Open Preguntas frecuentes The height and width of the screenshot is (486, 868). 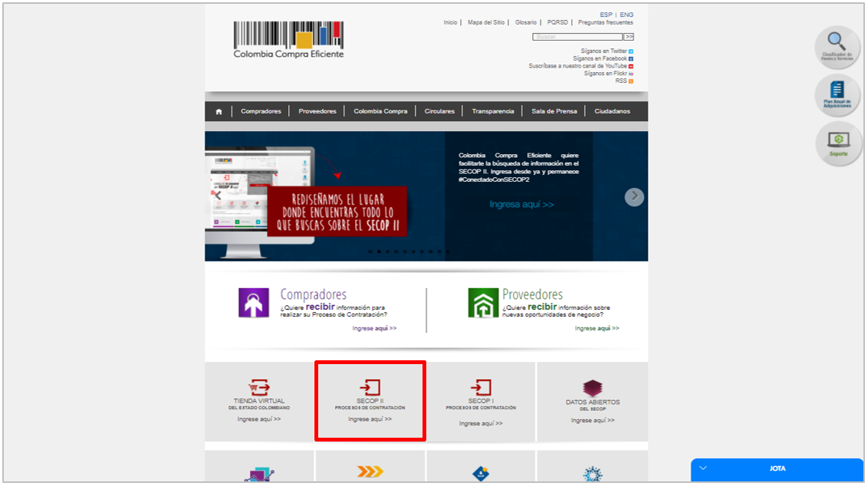[606, 23]
